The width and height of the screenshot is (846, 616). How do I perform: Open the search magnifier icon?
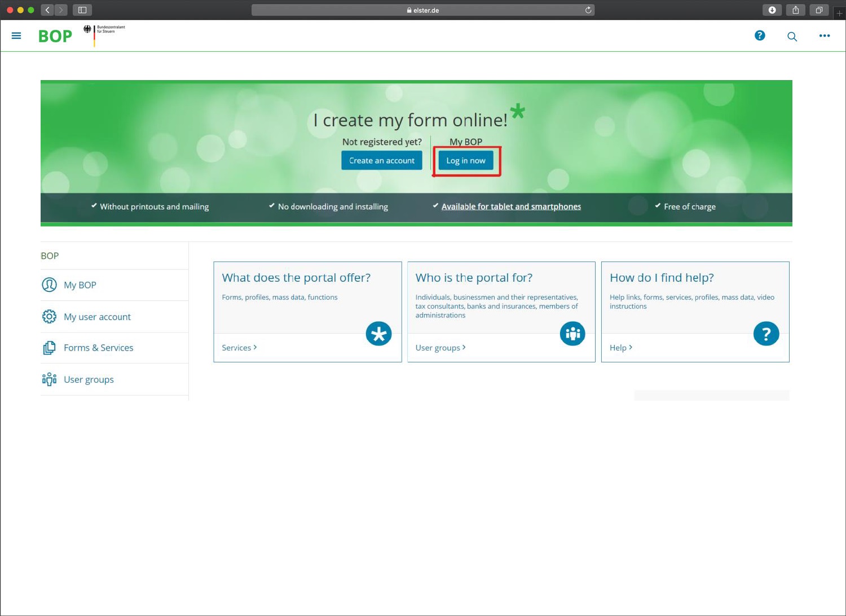(x=792, y=37)
